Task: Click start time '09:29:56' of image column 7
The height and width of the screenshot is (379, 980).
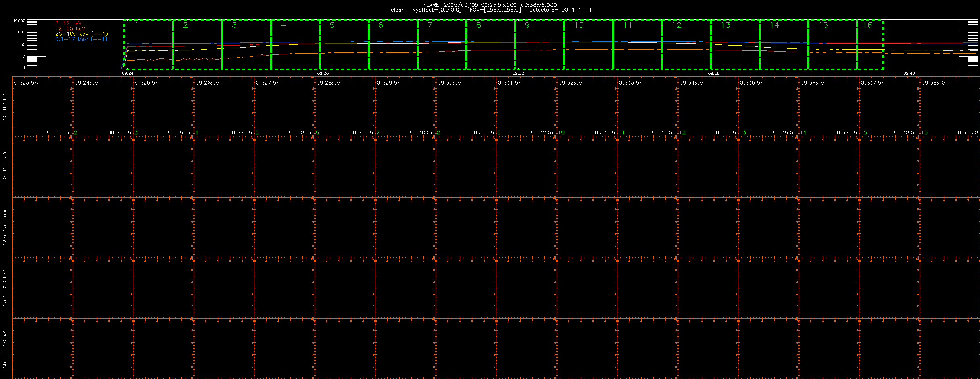Action: pyautogui.click(x=389, y=83)
